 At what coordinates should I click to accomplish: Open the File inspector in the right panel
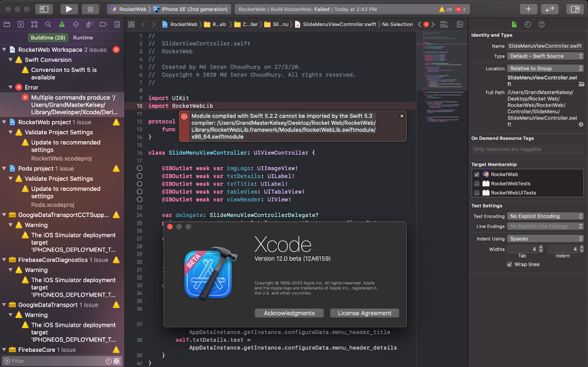(x=514, y=24)
